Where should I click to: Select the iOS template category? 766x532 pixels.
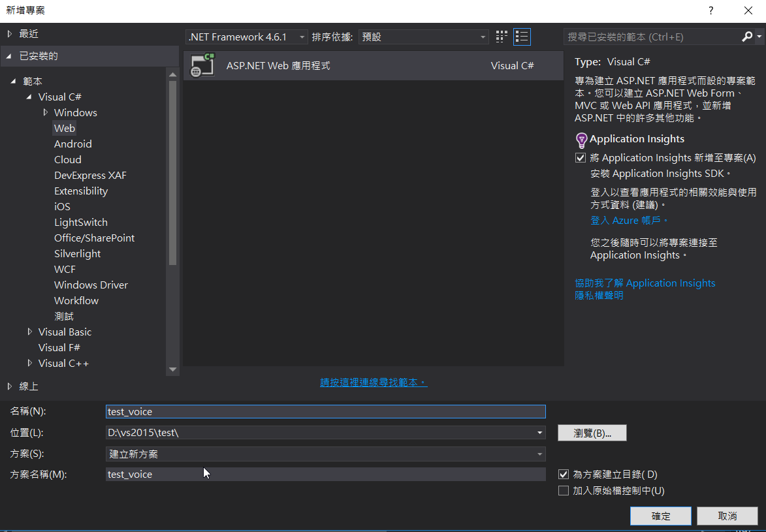pos(62,207)
